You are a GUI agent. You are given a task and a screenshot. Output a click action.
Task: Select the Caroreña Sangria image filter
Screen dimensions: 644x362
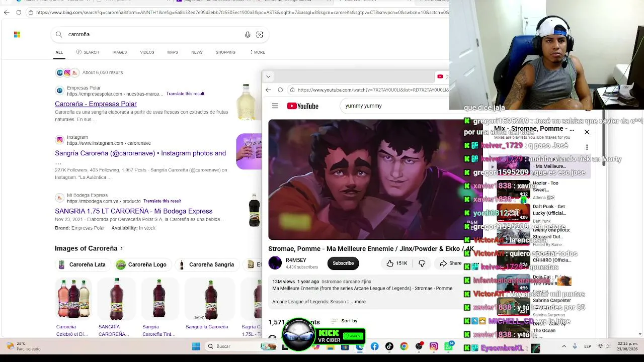207,264
